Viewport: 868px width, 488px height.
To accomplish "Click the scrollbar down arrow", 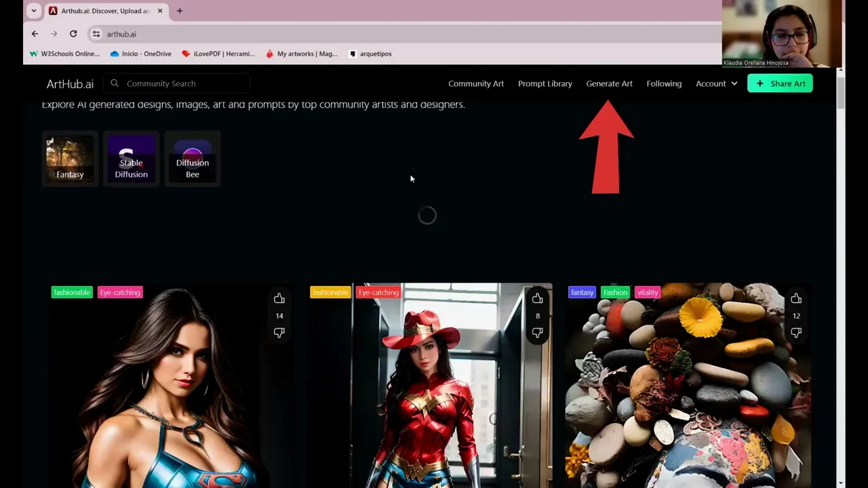I will (x=841, y=483).
